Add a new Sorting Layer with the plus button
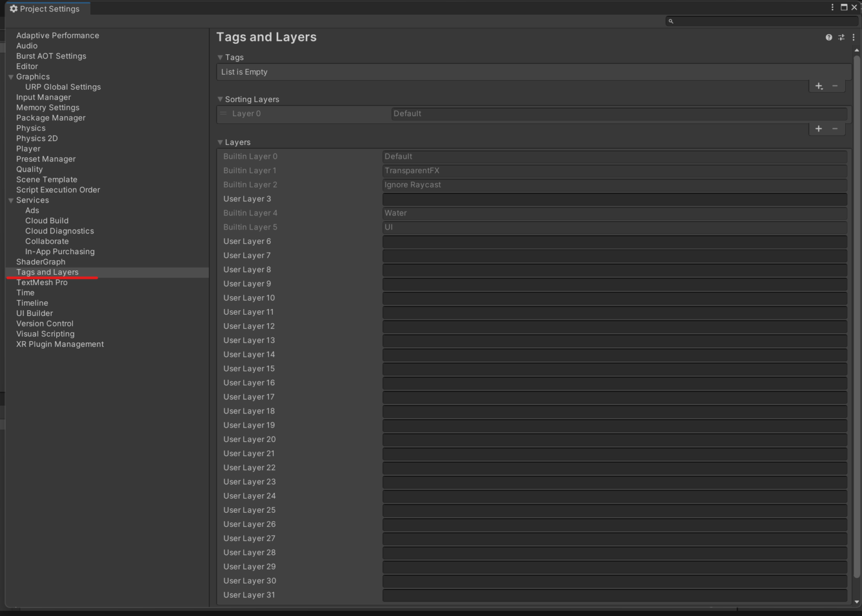The height and width of the screenshot is (616, 862). 818,128
